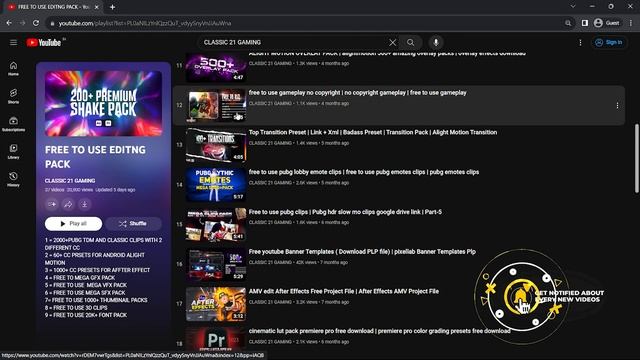Open the pubg clips Part-5 thumbnail
The image size is (640, 360).
coord(216,225)
